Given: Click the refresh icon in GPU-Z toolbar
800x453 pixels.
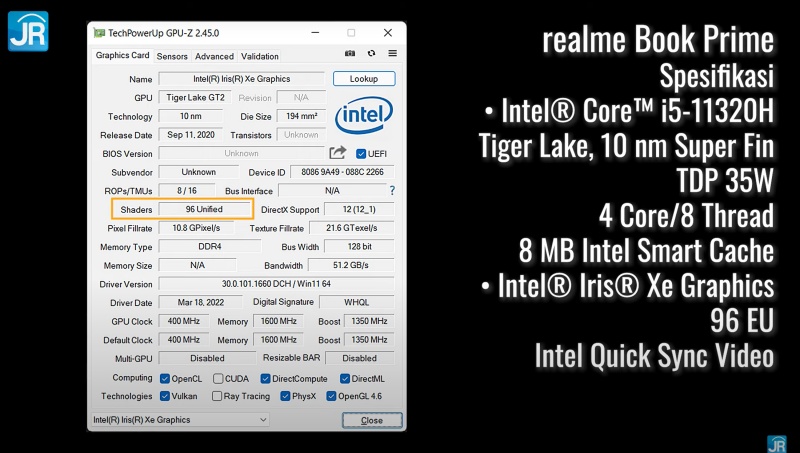Looking at the screenshot, I should pyautogui.click(x=371, y=53).
